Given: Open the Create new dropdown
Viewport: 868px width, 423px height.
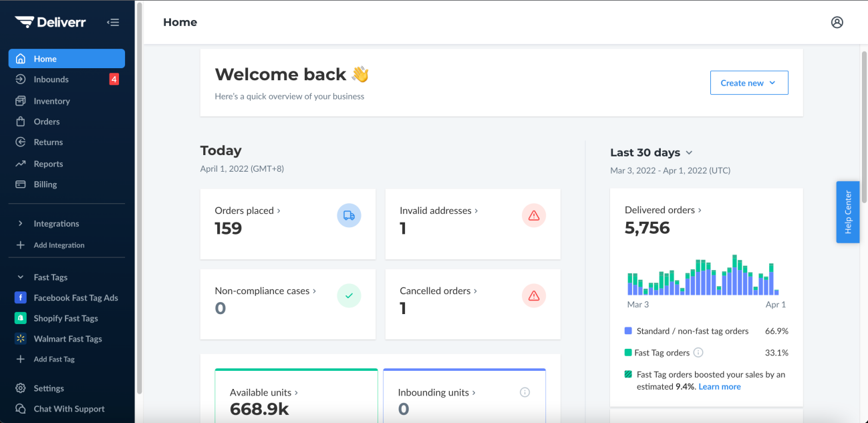Looking at the screenshot, I should [748, 83].
